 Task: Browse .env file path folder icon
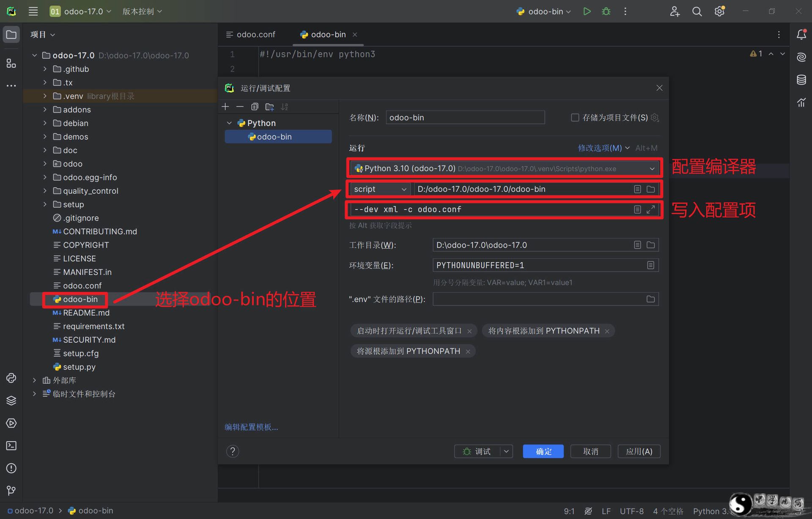coord(651,299)
